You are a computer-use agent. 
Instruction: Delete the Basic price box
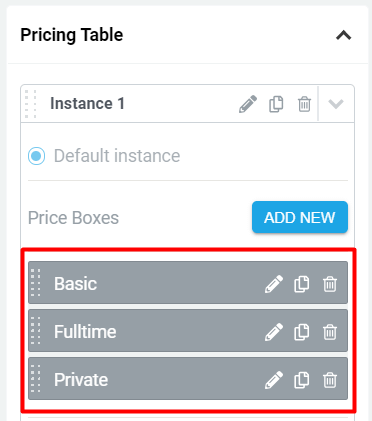point(330,284)
